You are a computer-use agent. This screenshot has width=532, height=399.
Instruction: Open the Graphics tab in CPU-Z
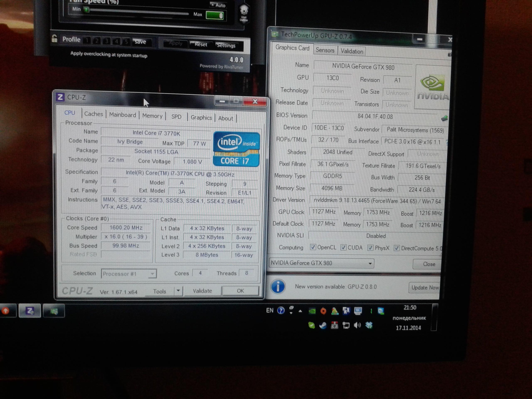pyautogui.click(x=201, y=117)
